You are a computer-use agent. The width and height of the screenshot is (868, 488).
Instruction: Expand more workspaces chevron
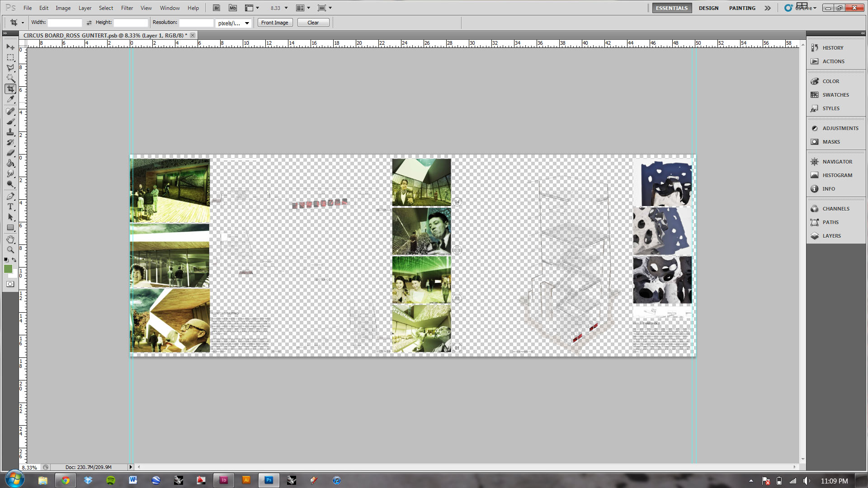pyautogui.click(x=768, y=8)
